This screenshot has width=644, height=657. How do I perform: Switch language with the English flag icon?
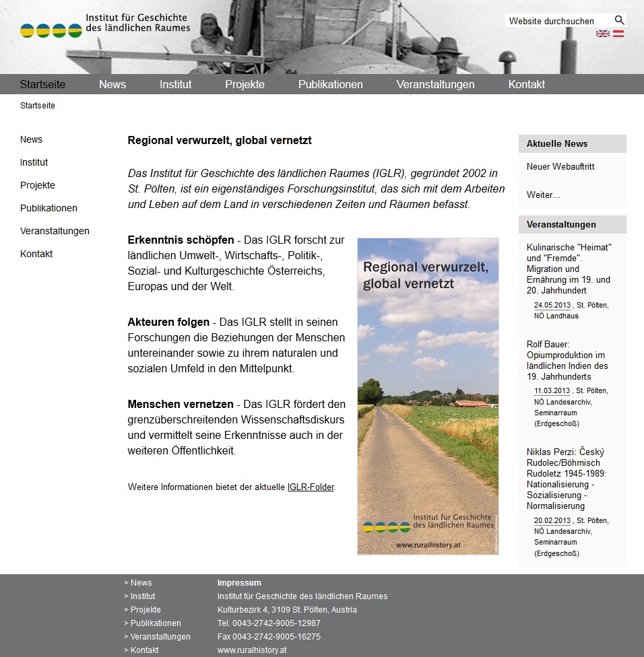coord(602,34)
